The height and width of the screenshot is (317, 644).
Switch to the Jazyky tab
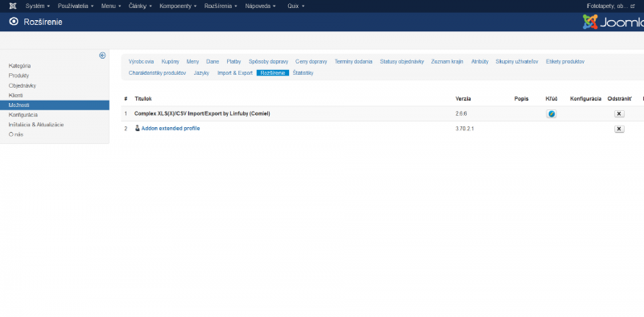(202, 72)
